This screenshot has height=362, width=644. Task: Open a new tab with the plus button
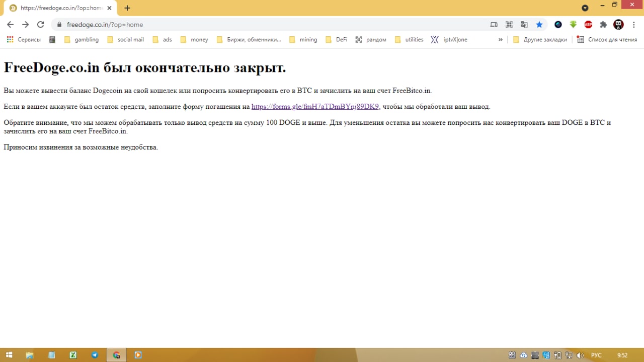click(x=127, y=8)
